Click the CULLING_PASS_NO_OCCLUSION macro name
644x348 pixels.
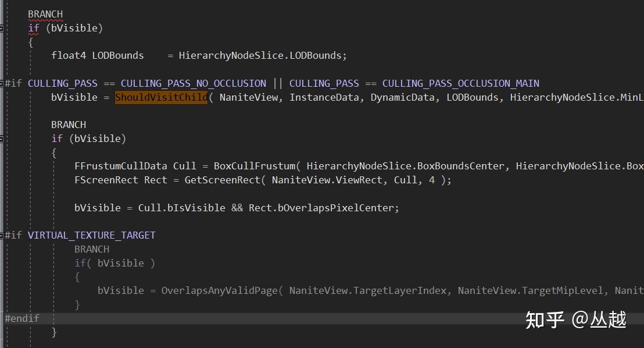(x=194, y=83)
